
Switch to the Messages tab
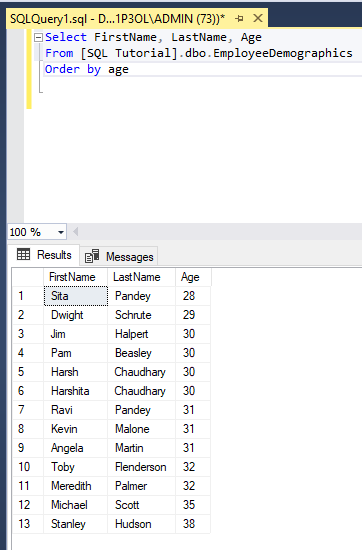pyautogui.click(x=120, y=256)
